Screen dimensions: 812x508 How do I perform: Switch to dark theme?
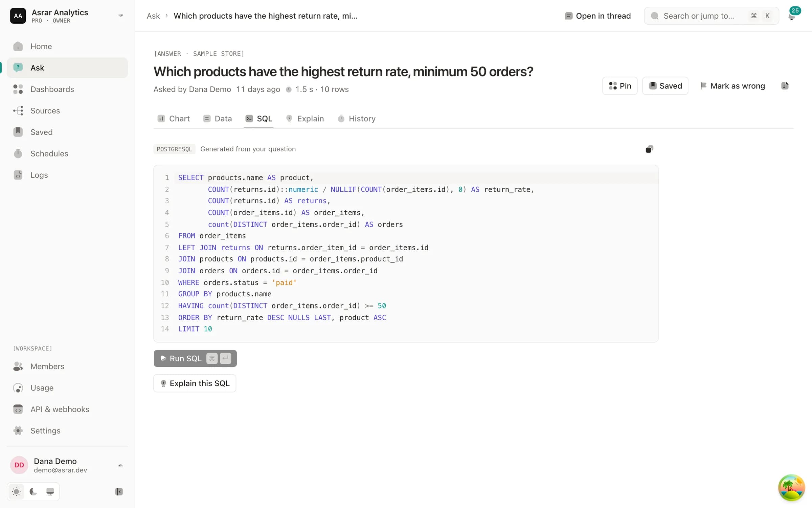[33, 491]
